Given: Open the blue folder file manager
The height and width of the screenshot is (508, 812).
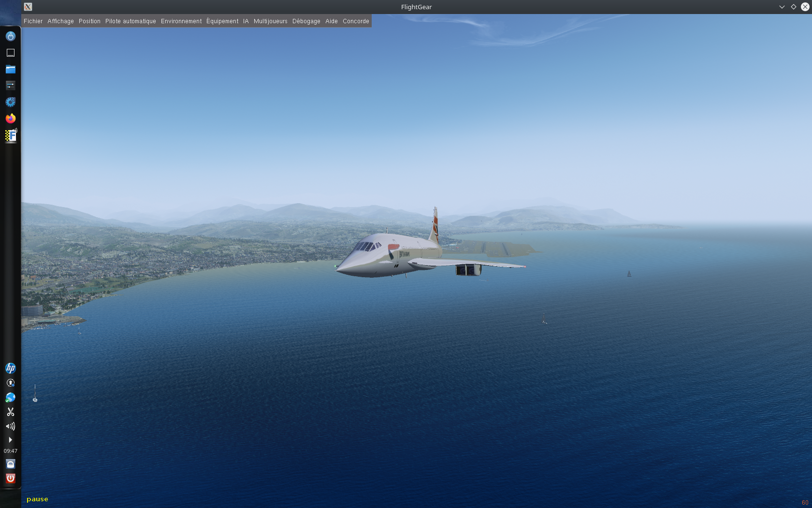Looking at the screenshot, I should [x=11, y=69].
